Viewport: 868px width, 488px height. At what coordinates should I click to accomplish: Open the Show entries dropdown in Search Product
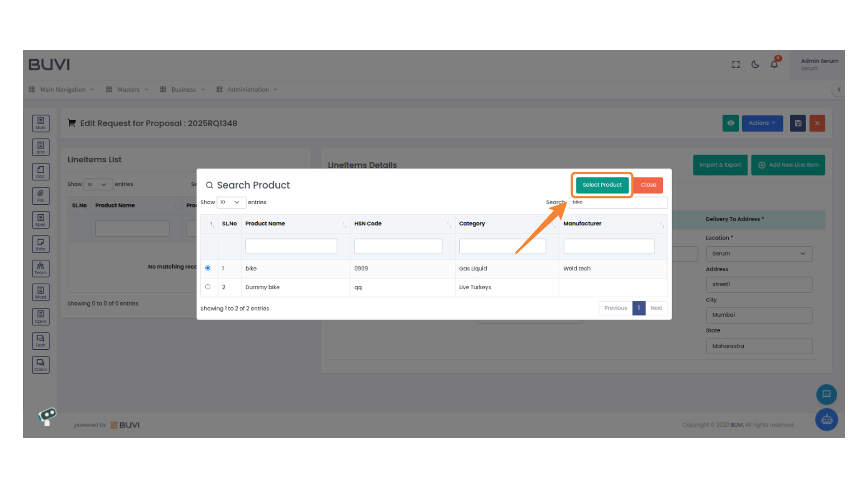coord(231,202)
